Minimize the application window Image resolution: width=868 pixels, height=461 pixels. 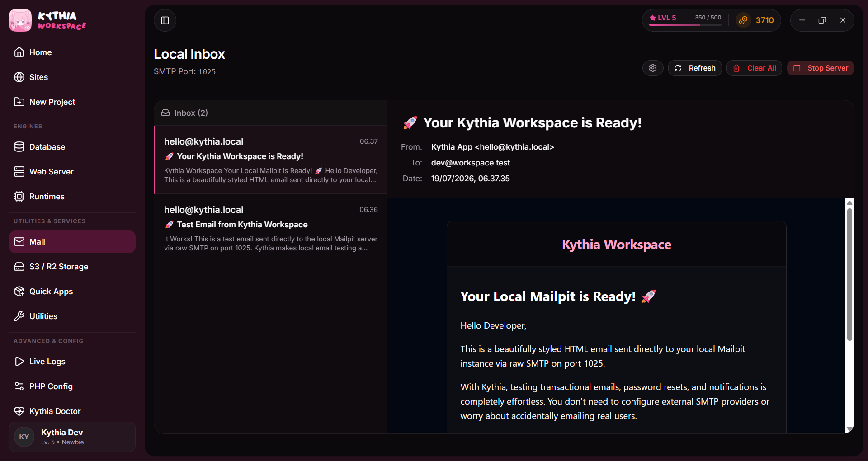[802, 20]
